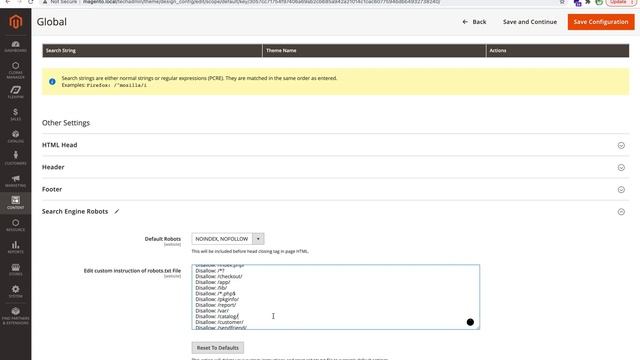Click the Global page title

coord(52,22)
